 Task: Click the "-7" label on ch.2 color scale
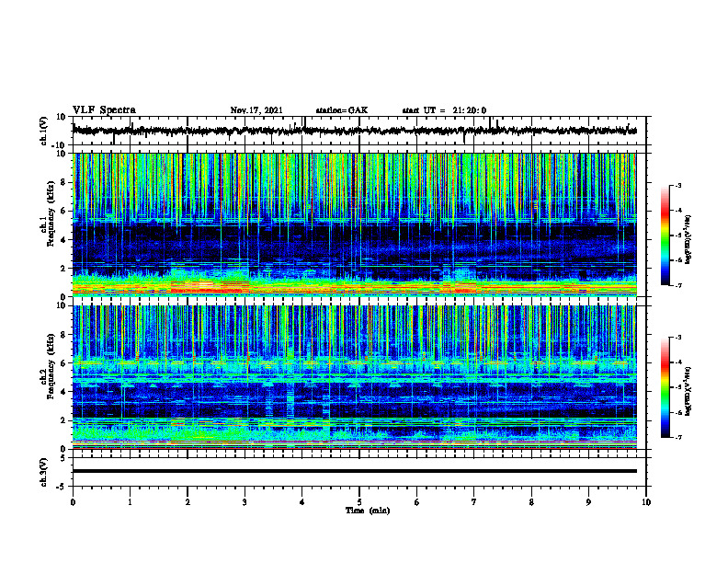677,438
